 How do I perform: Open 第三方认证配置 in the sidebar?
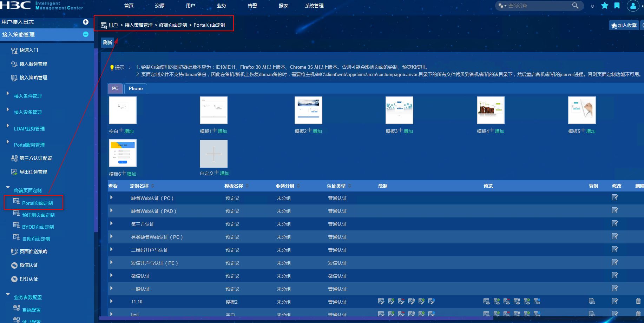coord(35,158)
